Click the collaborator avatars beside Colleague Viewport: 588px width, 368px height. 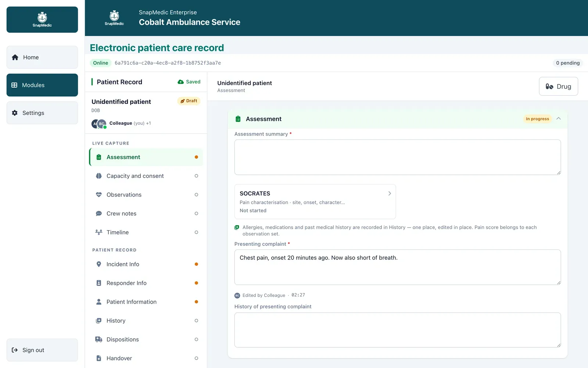pos(99,124)
